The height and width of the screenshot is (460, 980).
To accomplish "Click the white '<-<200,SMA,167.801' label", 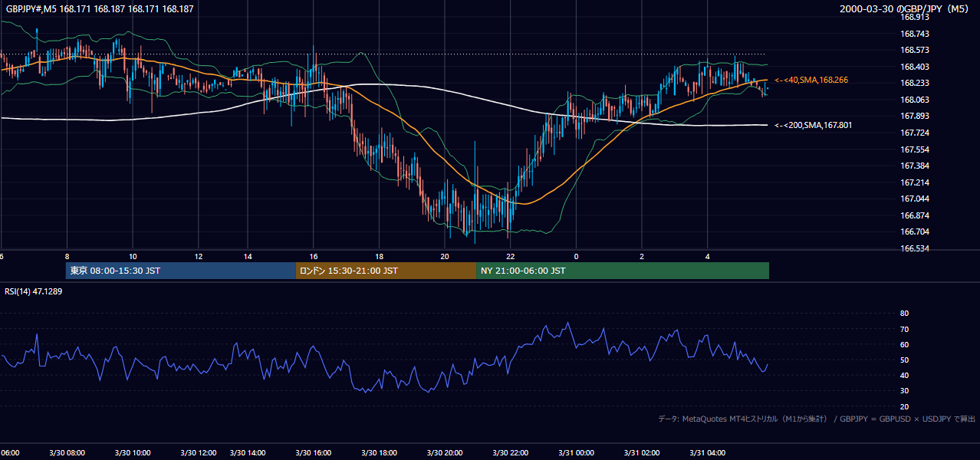I will (812, 125).
